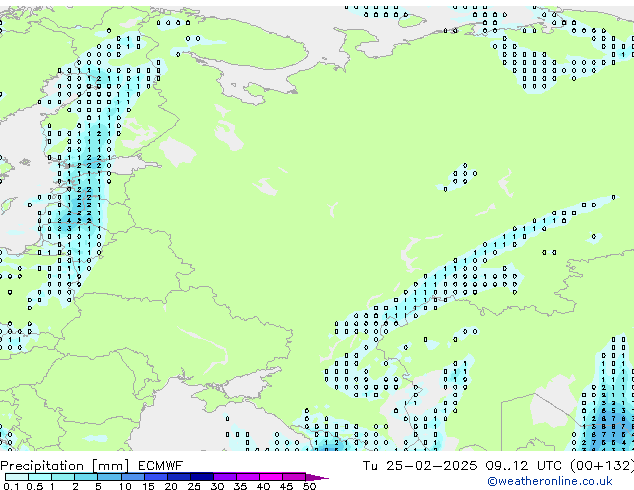
Task: Click the 0.1–0.5 mm legend color swatch
Action: (17, 477)
